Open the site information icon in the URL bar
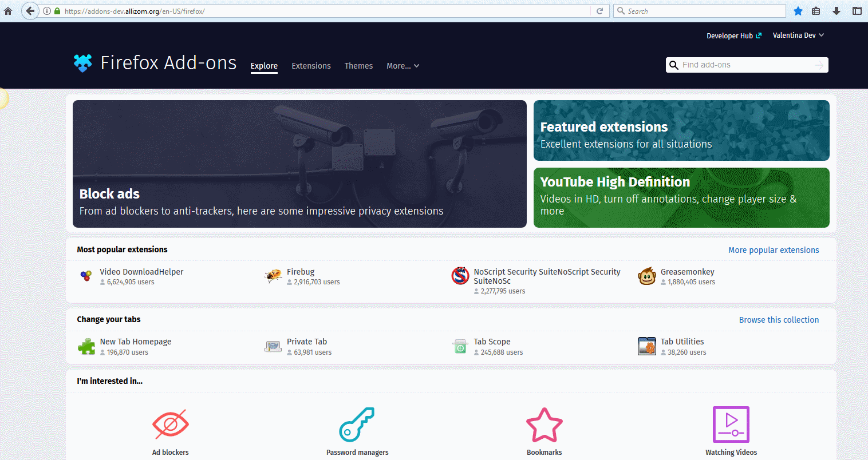The height and width of the screenshot is (460, 868). click(x=48, y=11)
